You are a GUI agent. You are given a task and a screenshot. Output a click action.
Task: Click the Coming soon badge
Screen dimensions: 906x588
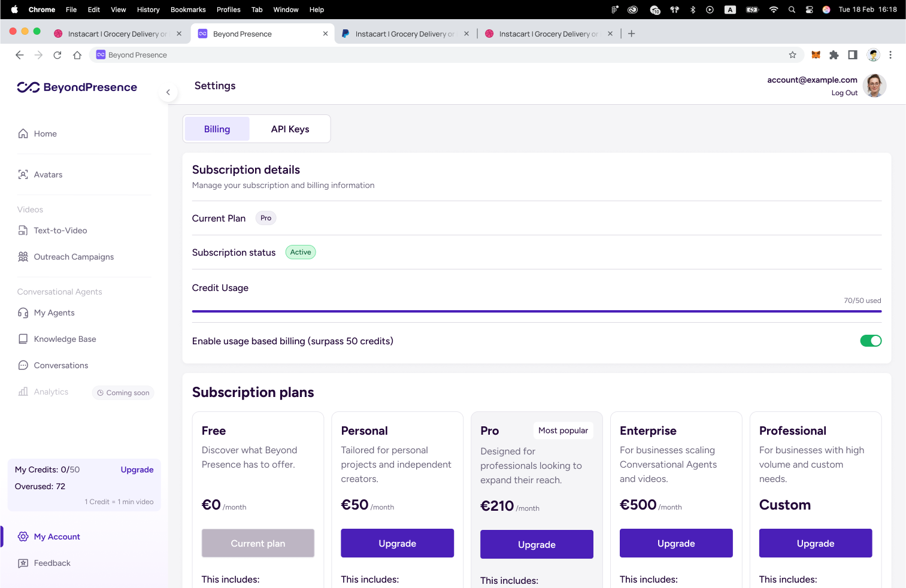(x=123, y=393)
